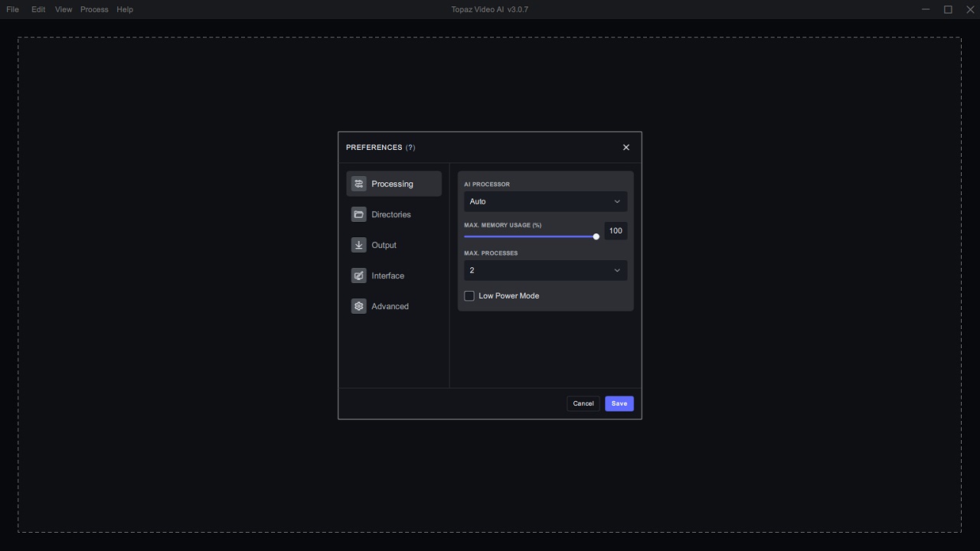
Task: Click the AI Processor dropdown chevron arrow
Action: click(x=617, y=201)
